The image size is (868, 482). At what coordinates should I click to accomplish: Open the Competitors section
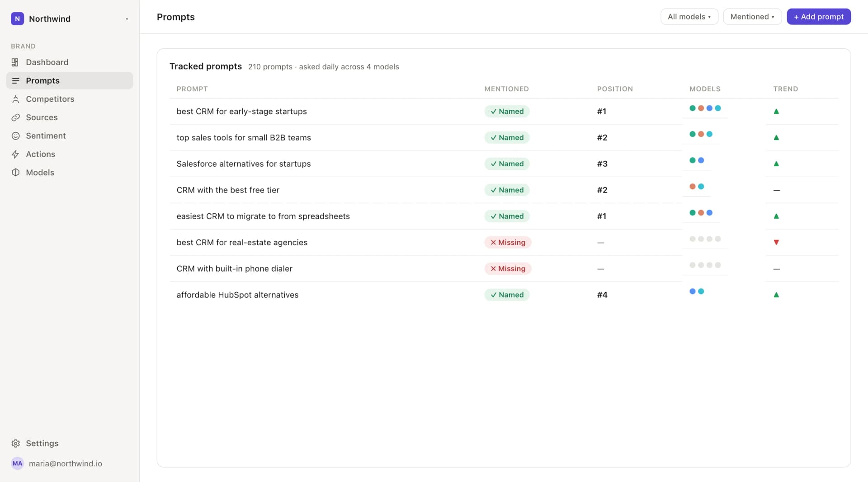point(70,99)
